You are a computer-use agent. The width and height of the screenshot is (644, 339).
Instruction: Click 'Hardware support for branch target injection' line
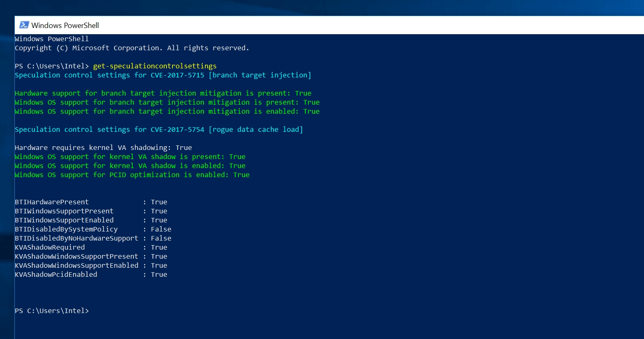coord(163,94)
